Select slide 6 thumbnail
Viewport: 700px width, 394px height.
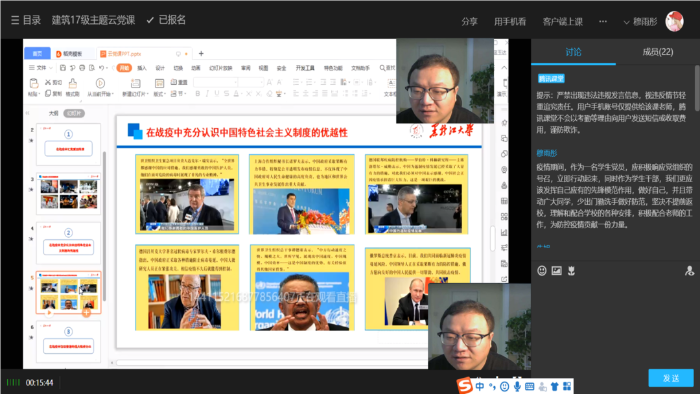click(68, 342)
